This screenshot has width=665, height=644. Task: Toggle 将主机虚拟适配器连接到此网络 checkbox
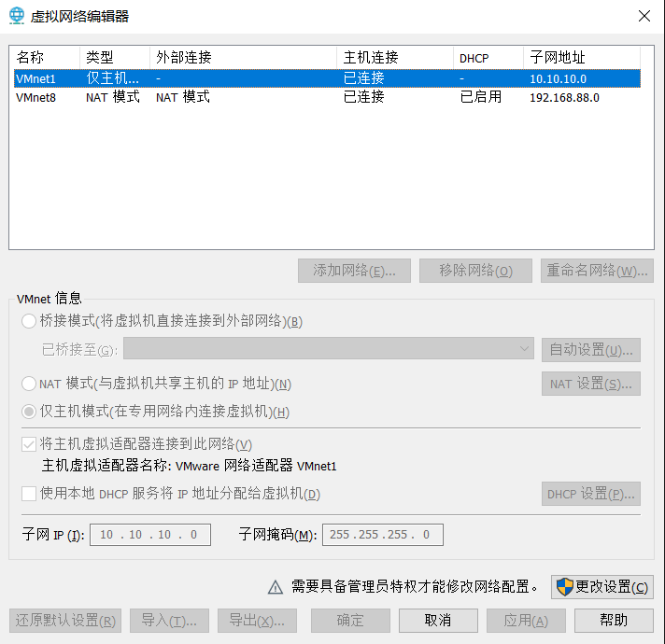pyautogui.click(x=29, y=444)
